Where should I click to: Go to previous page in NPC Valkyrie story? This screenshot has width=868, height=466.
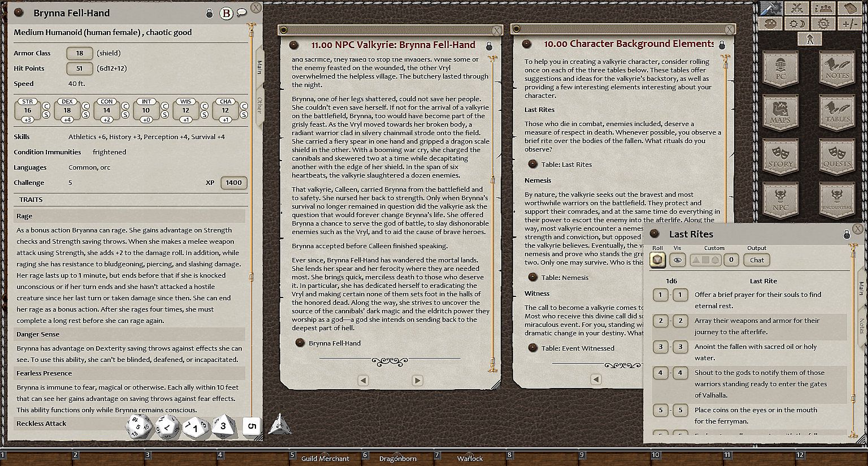click(363, 381)
